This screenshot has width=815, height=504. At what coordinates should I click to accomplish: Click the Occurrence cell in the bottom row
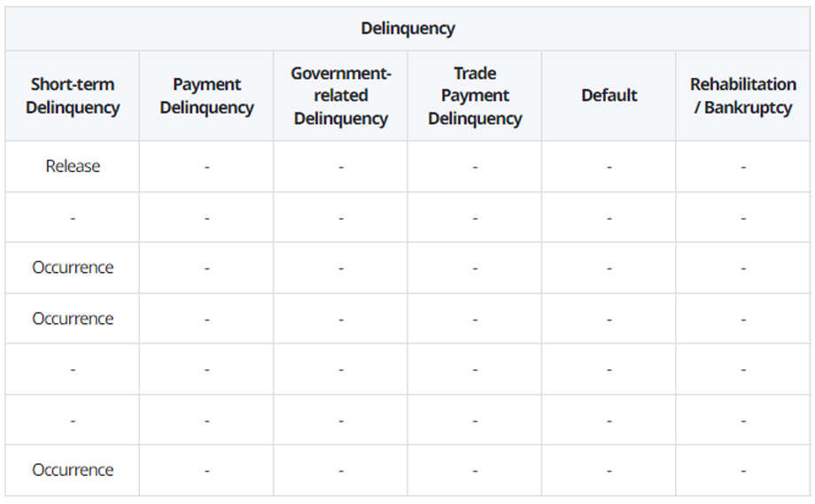tap(73, 470)
